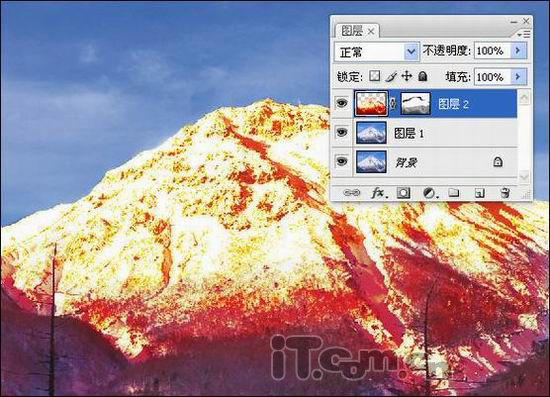550x397 pixels.
Task: Select 图层 1 layer thumbnail
Action: coord(371,133)
